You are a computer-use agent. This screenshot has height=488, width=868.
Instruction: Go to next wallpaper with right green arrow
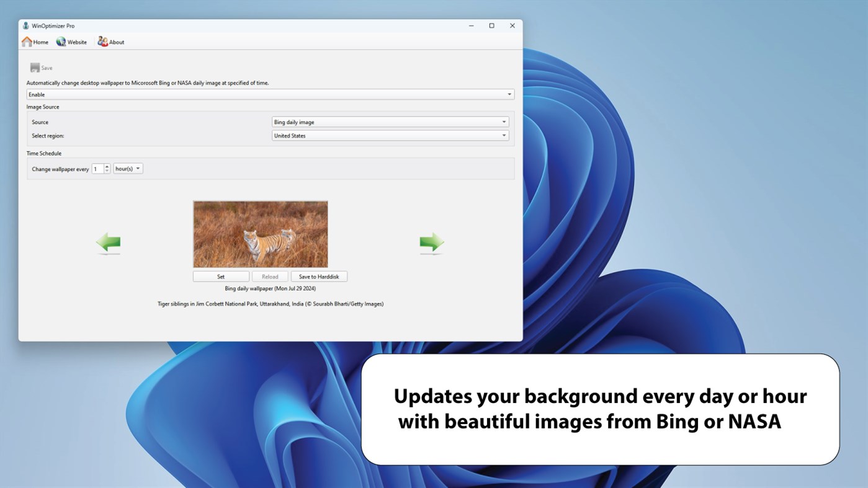(432, 243)
